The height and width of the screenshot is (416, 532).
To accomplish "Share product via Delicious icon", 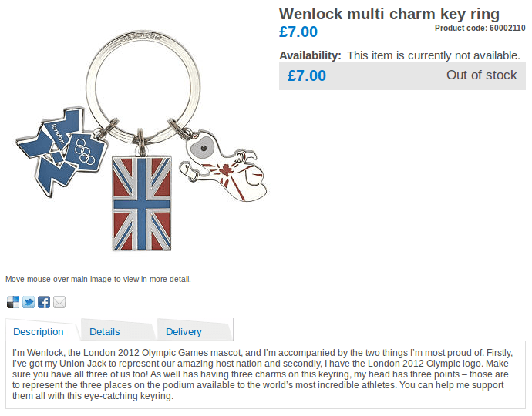I will pyautogui.click(x=13, y=302).
